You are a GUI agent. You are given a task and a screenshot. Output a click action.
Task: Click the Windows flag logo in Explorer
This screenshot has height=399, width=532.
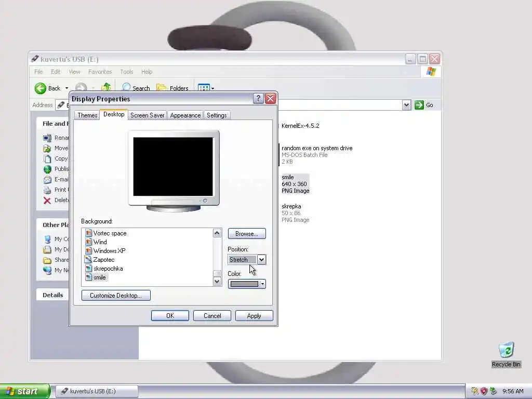431,72
